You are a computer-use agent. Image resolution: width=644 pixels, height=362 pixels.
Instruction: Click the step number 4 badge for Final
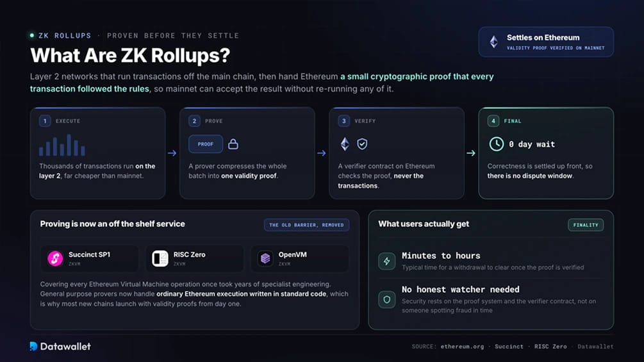tap(493, 121)
